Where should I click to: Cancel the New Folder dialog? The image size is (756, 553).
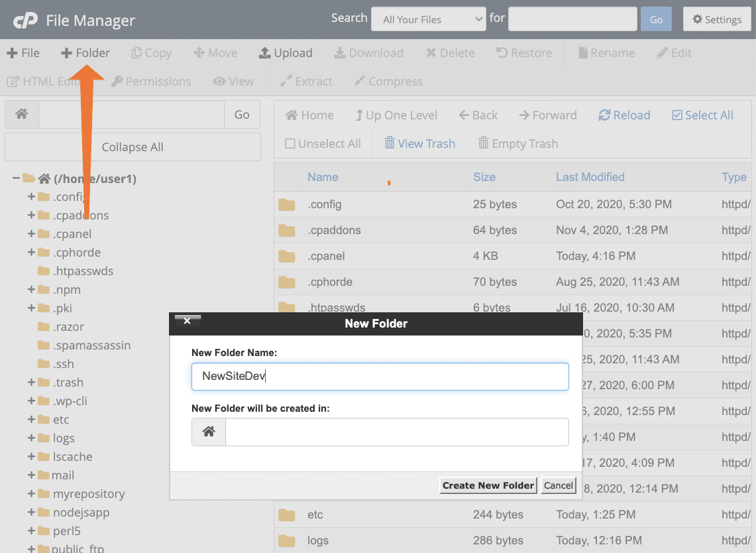[558, 485]
